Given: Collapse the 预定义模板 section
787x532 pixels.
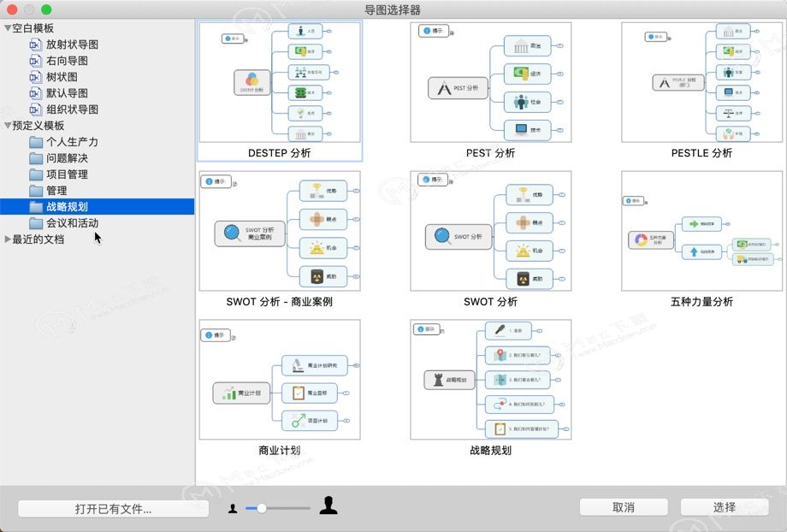Looking at the screenshot, I should (x=8, y=126).
